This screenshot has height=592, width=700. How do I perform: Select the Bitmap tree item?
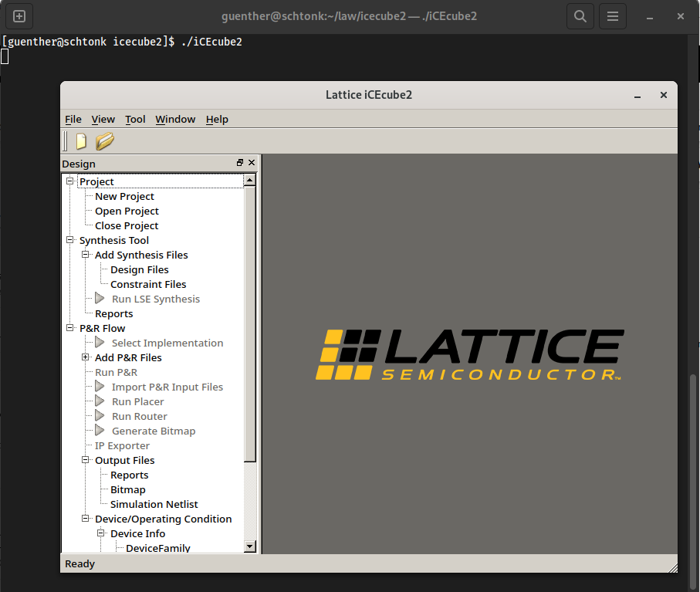tap(128, 490)
